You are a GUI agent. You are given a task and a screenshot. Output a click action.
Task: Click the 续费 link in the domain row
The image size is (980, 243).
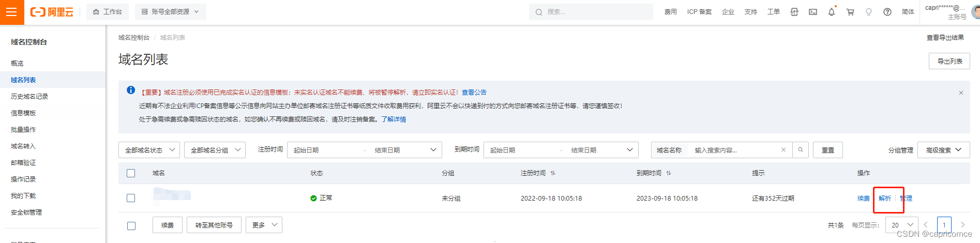[864, 198]
